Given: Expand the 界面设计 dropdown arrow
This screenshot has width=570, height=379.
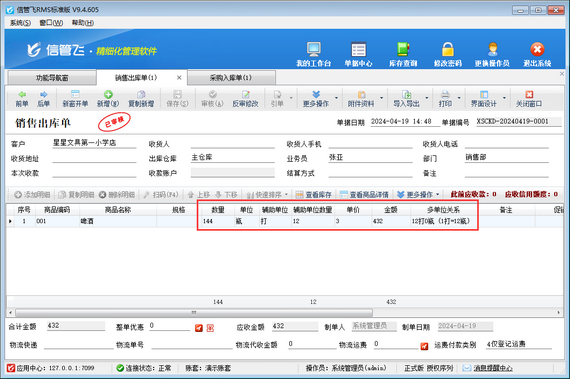Looking at the screenshot, I should click(504, 98).
